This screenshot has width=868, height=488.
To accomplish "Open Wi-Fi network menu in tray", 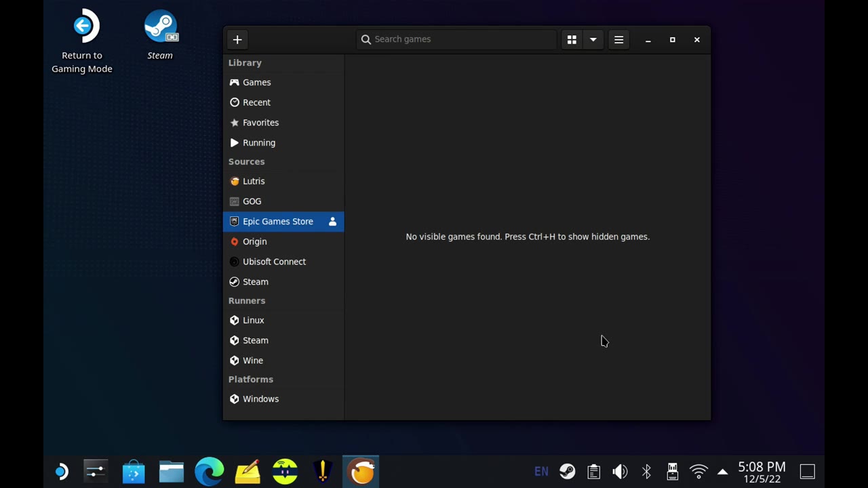I will [x=698, y=471].
